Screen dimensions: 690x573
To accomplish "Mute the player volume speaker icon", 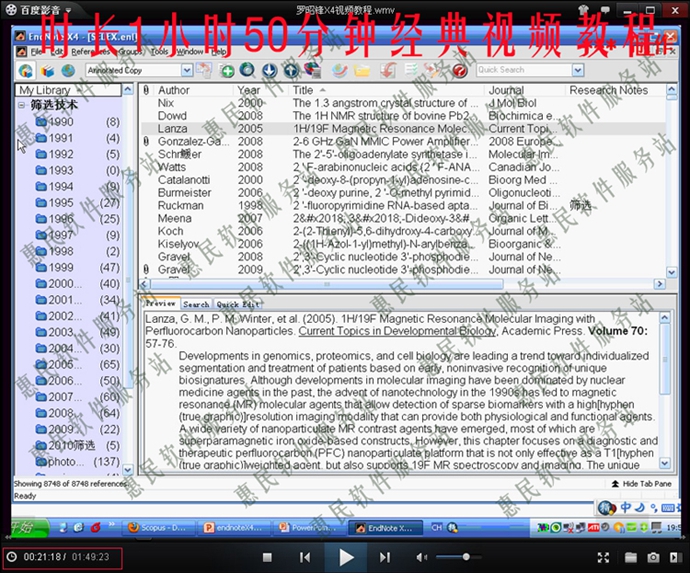I will (x=422, y=558).
